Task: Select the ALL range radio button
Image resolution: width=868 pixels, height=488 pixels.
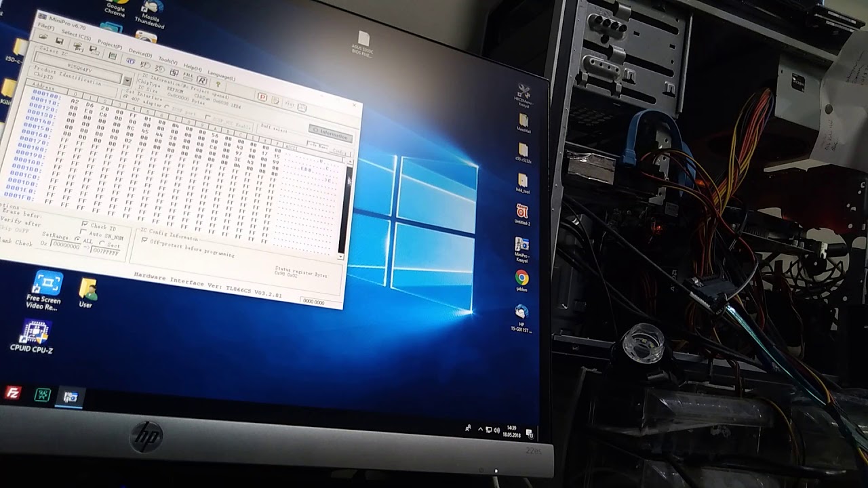Action: tap(77, 239)
